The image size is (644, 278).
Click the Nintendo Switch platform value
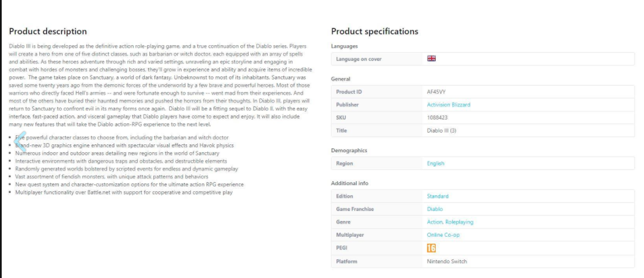coord(446,262)
